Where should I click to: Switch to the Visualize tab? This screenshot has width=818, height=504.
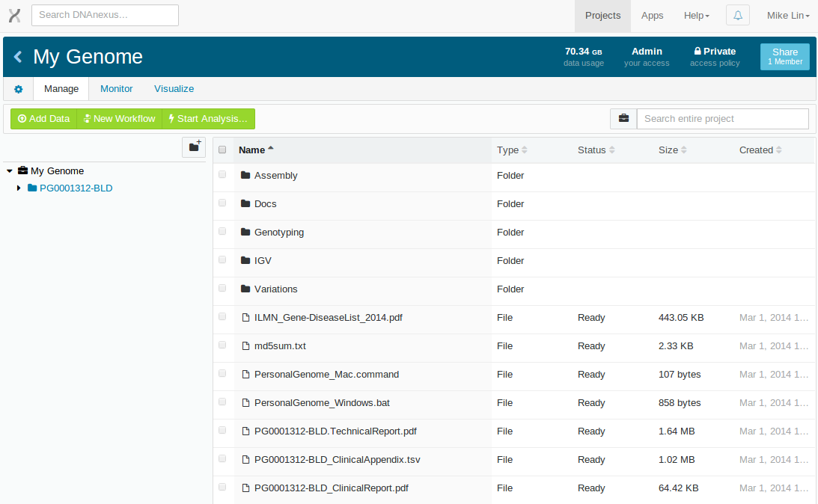174,88
